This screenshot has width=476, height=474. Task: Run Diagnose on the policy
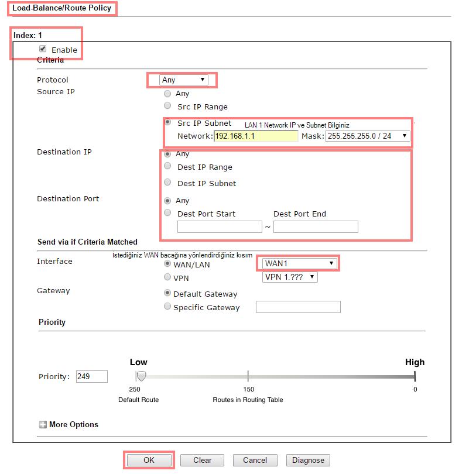(308, 460)
